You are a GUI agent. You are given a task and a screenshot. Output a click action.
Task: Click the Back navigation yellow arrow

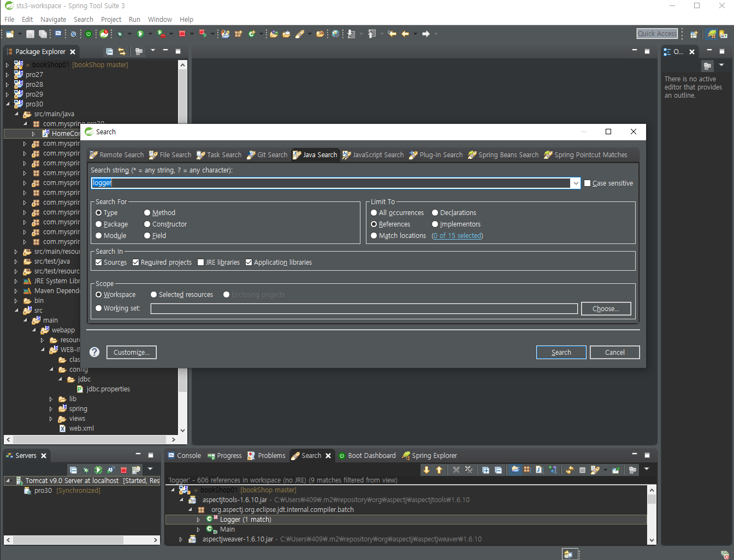pyautogui.click(x=405, y=34)
